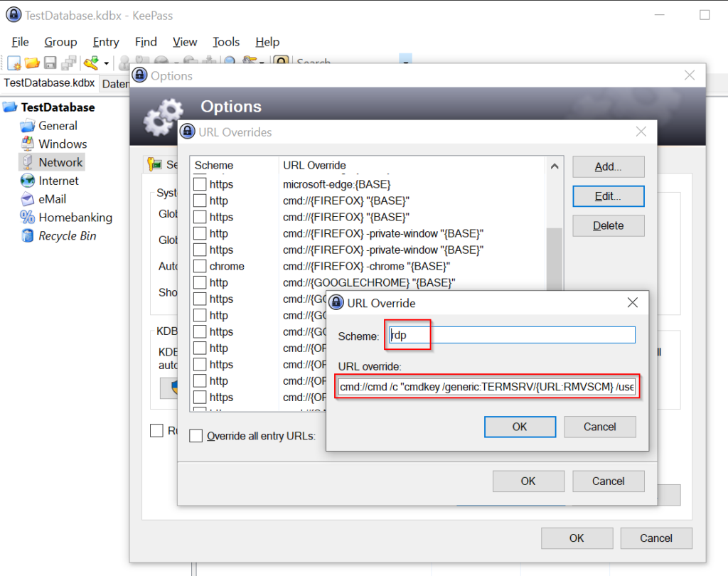Click the Security tab key icon in Options
Screen dimensions: 728x576
point(154,164)
